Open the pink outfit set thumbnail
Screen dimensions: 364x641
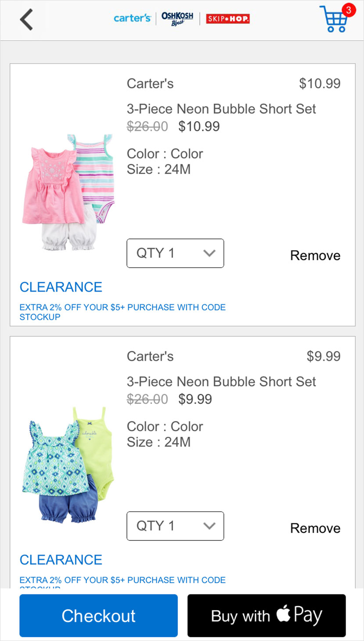[68, 192]
